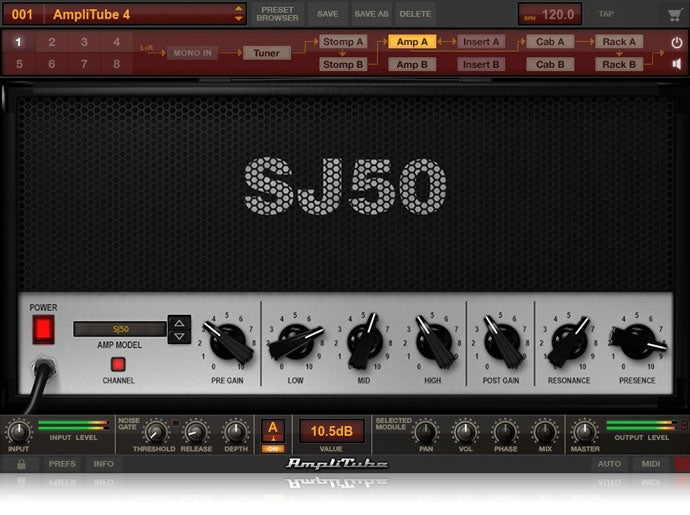Click the MID EQ knob
The height and width of the screenshot is (515, 690).
point(364,342)
